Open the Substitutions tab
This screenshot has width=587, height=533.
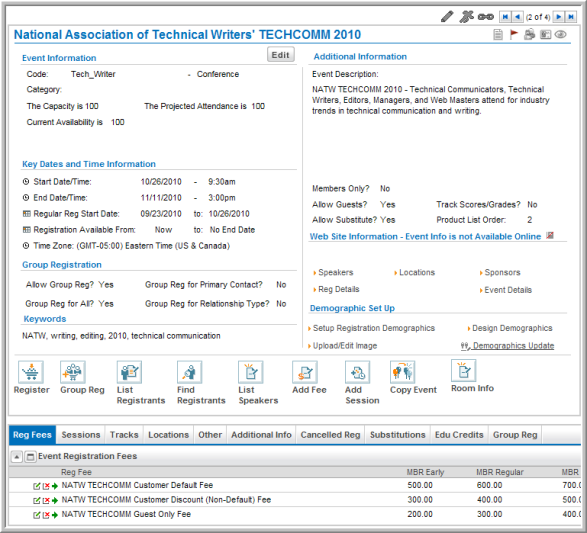(398, 435)
